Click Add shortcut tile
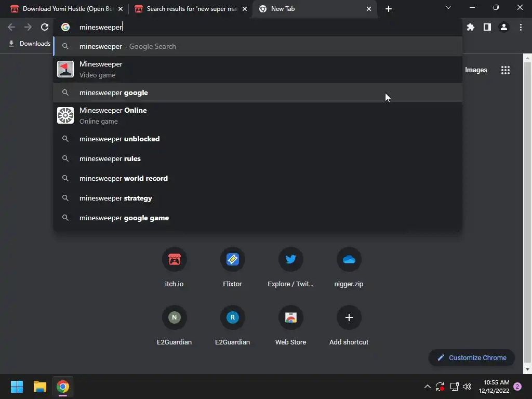 coord(349,326)
